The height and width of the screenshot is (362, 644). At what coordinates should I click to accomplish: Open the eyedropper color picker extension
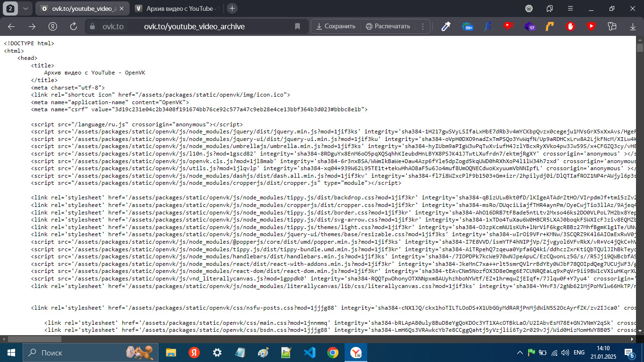click(446, 26)
